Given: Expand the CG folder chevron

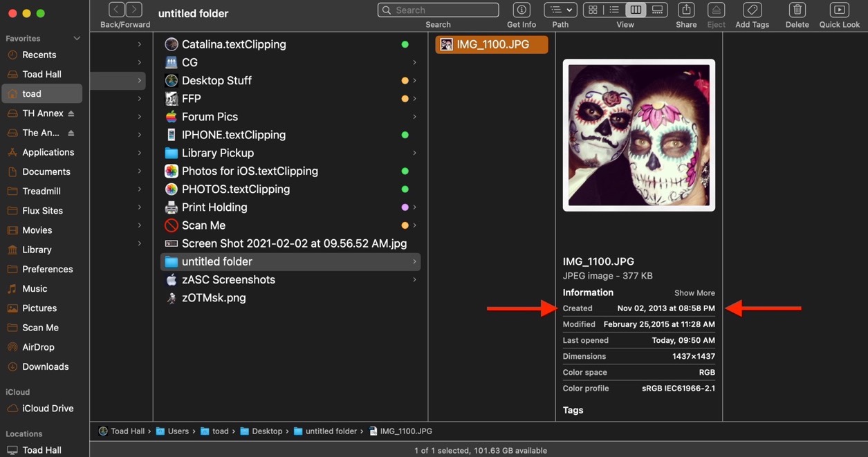Looking at the screenshot, I should (x=414, y=62).
